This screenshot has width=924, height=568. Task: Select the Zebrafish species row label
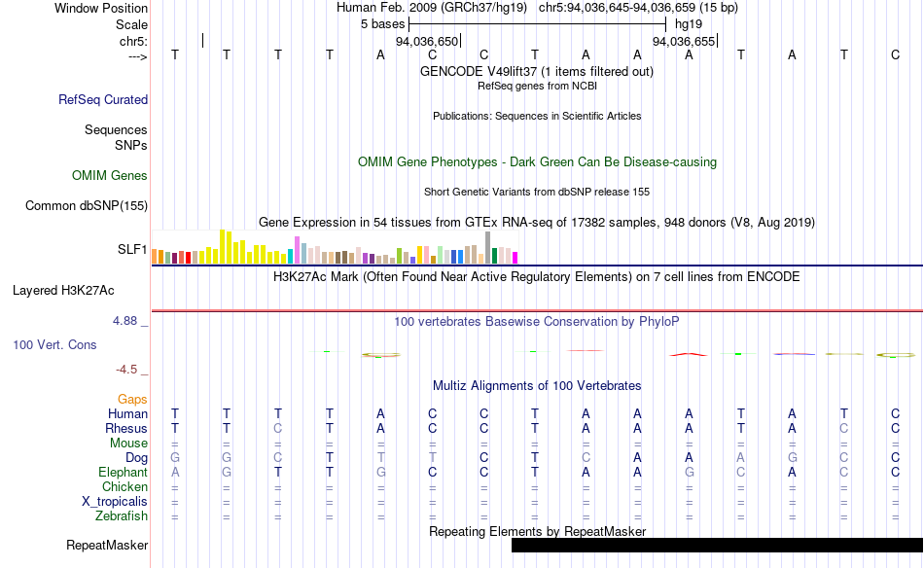(x=122, y=515)
